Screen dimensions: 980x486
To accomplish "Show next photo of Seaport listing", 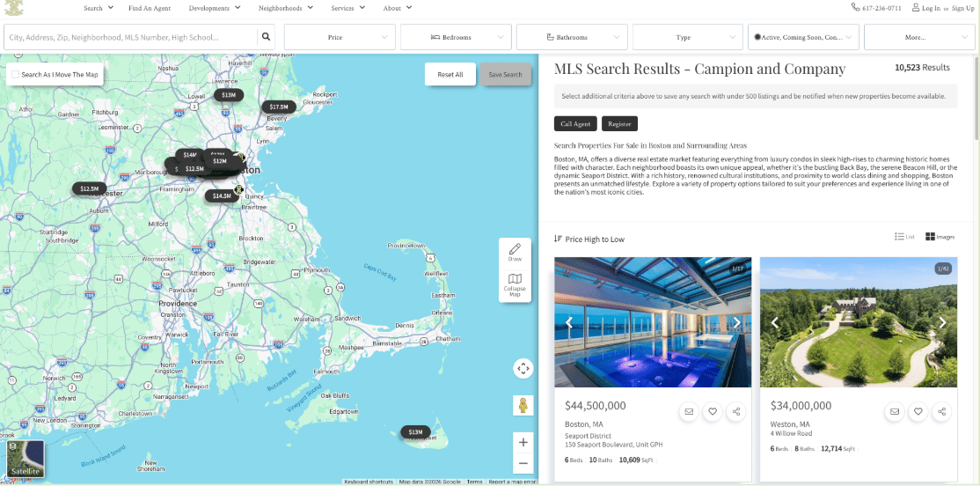I will 737,323.
